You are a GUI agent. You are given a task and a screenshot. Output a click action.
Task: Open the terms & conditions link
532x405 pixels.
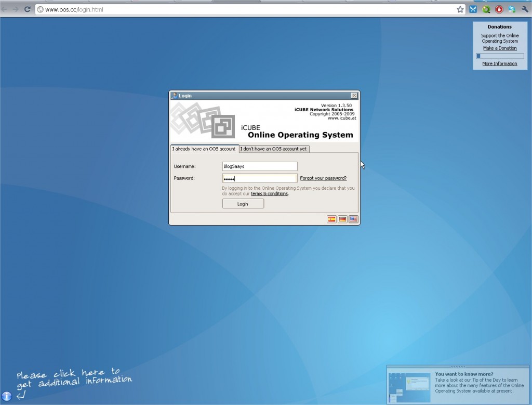[x=269, y=193]
